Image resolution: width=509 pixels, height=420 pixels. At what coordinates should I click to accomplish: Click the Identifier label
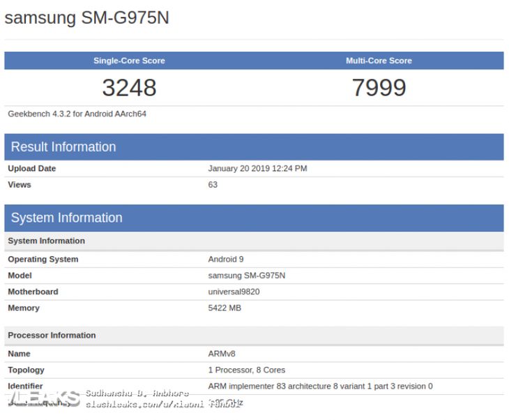[25, 387]
